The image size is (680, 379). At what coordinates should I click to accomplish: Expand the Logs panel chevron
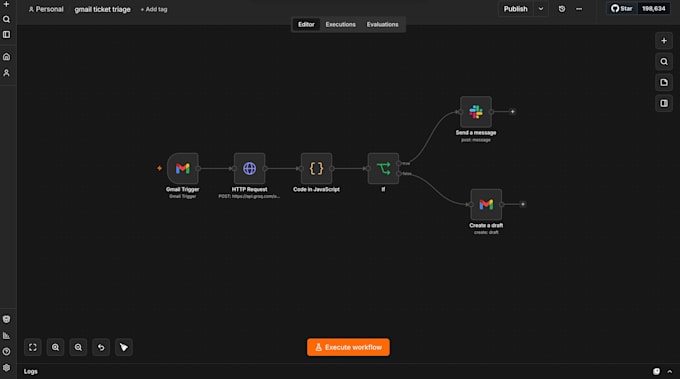pyautogui.click(x=670, y=372)
